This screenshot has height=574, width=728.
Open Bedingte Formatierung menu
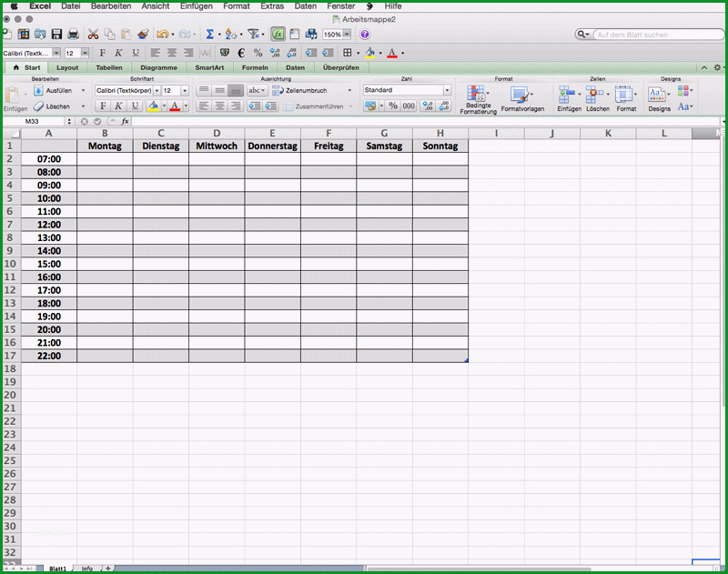tap(478, 99)
